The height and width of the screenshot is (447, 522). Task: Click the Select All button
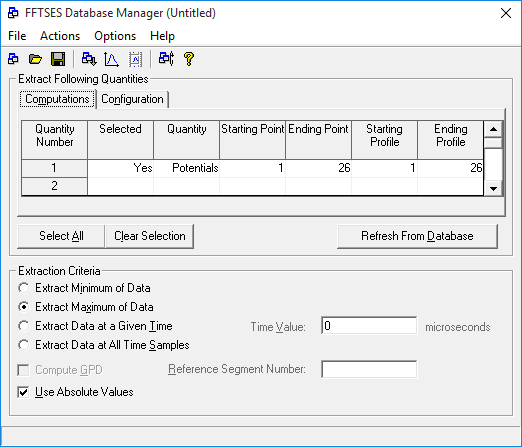(61, 236)
